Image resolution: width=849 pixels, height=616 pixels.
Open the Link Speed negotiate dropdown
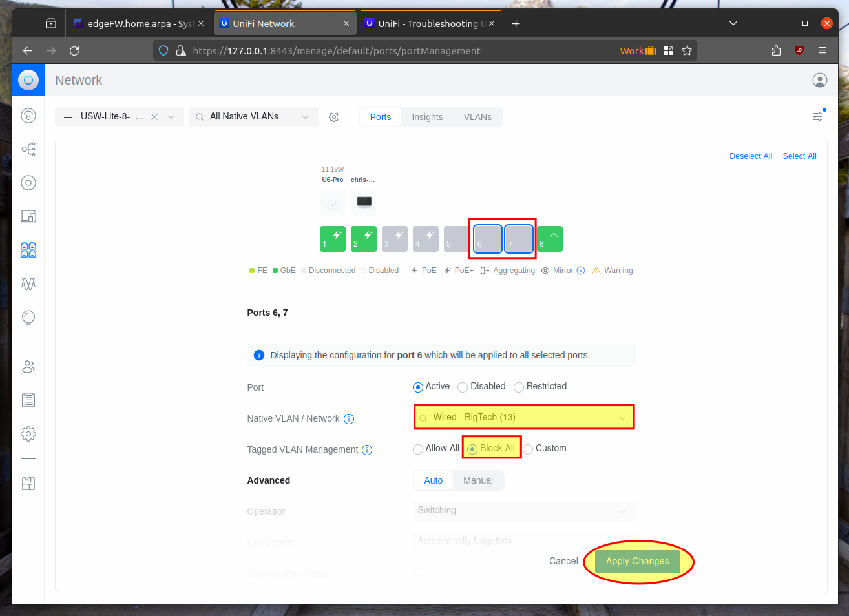coord(524,541)
